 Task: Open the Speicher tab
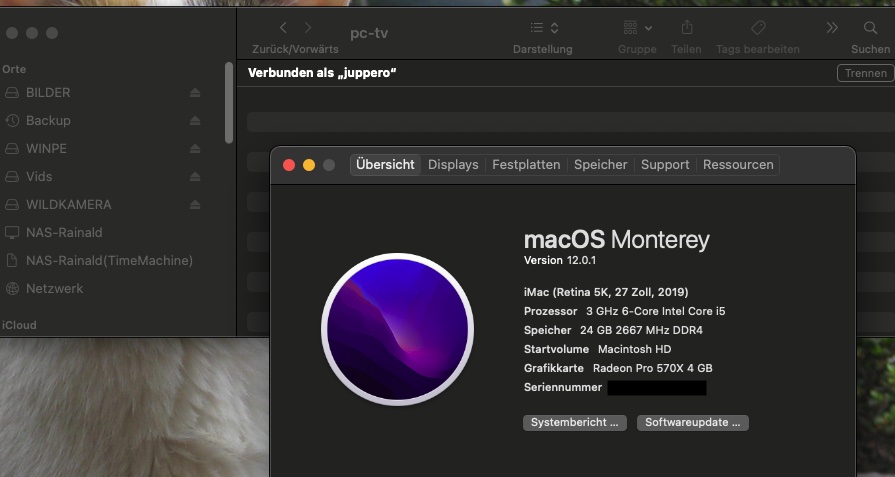(600, 164)
